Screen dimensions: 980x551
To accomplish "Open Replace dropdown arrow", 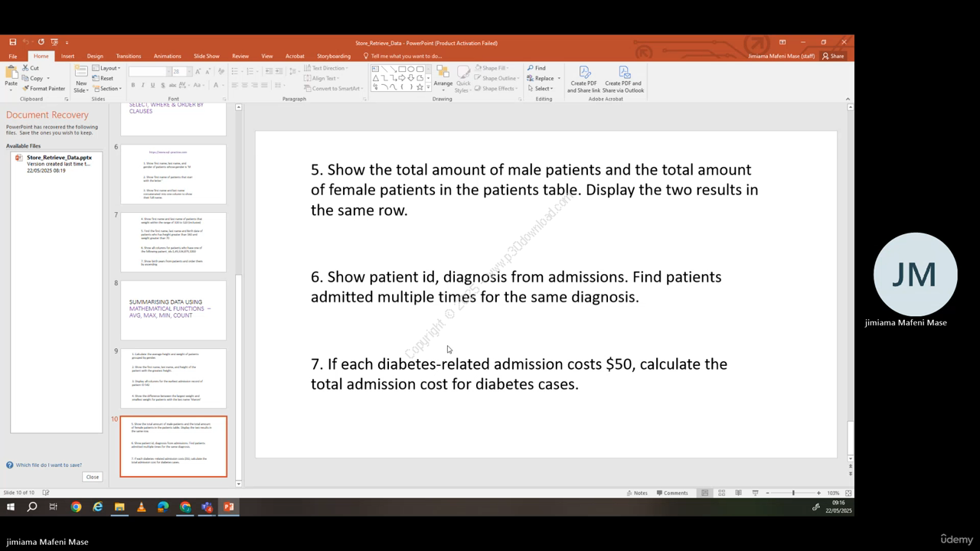I will click(x=559, y=78).
